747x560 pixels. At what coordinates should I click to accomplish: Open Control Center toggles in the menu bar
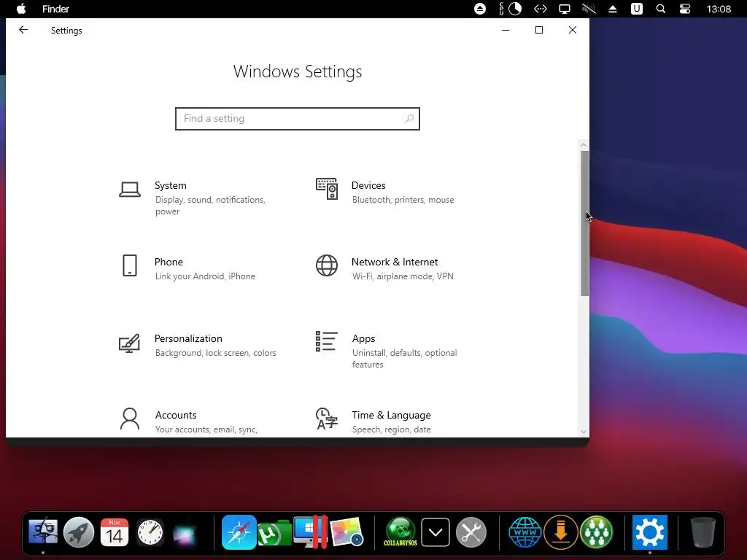coord(685,9)
